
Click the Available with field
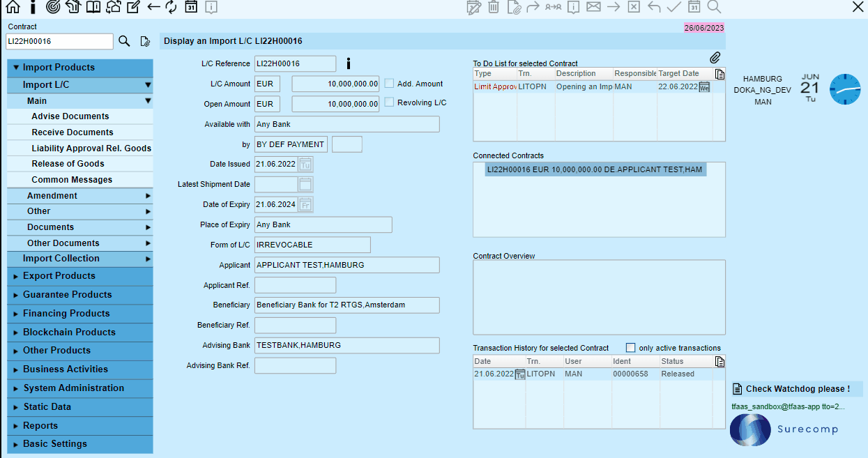347,125
